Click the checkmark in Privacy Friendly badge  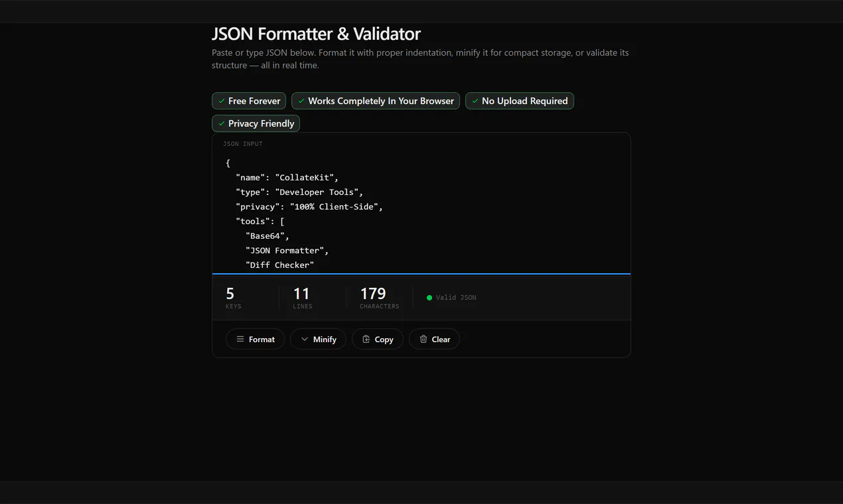(222, 123)
